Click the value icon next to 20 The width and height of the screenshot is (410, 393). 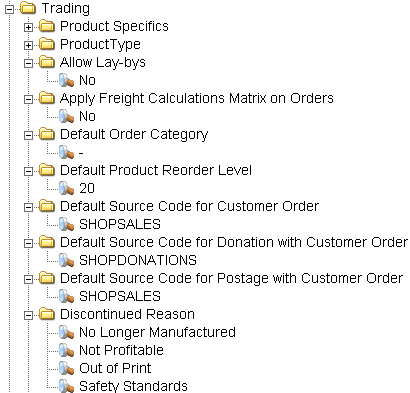[x=66, y=188]
